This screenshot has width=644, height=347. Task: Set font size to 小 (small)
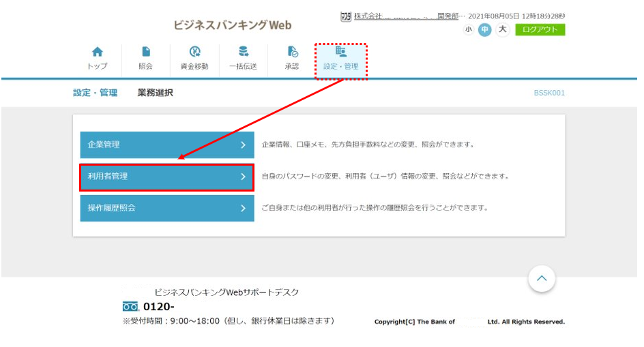[468, 29]
